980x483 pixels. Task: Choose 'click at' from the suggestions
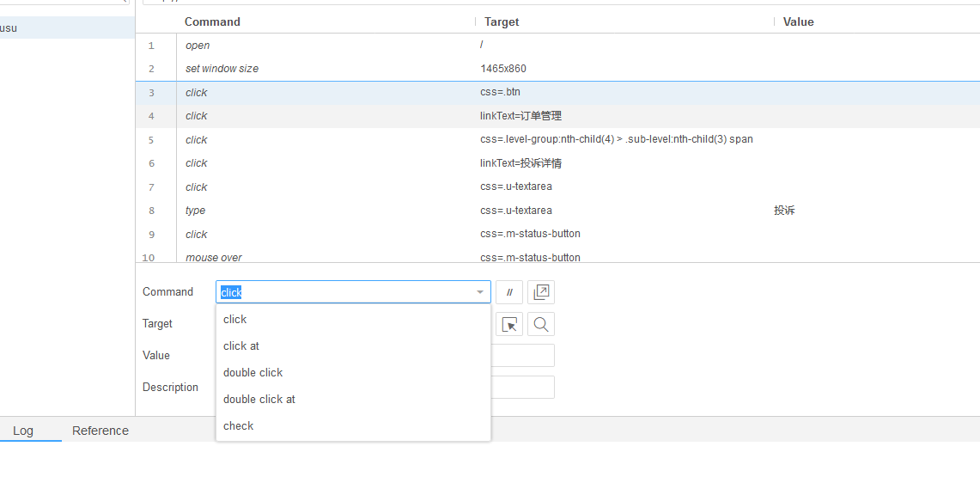(x=353, y=346)
